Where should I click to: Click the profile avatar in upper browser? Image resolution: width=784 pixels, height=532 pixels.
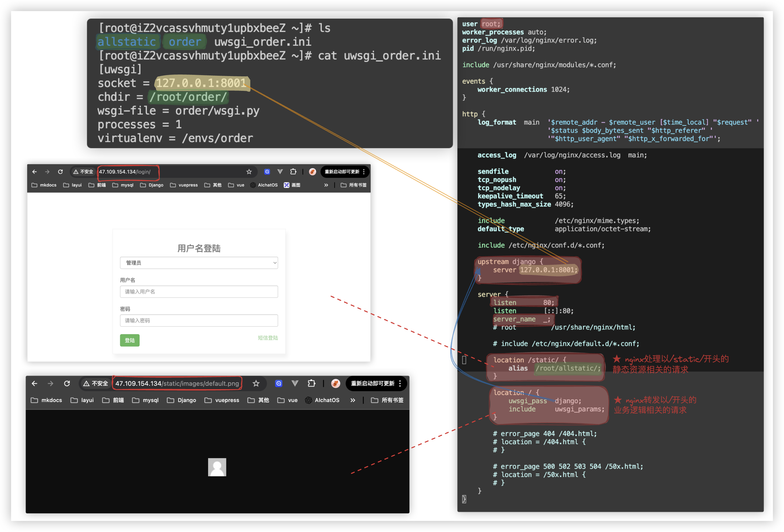coord(312,172)
